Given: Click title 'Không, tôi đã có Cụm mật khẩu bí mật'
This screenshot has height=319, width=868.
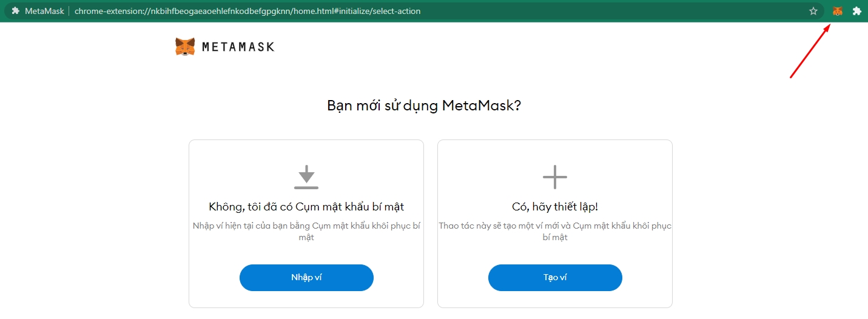Looking at the screenshot, I should [306, 207].
